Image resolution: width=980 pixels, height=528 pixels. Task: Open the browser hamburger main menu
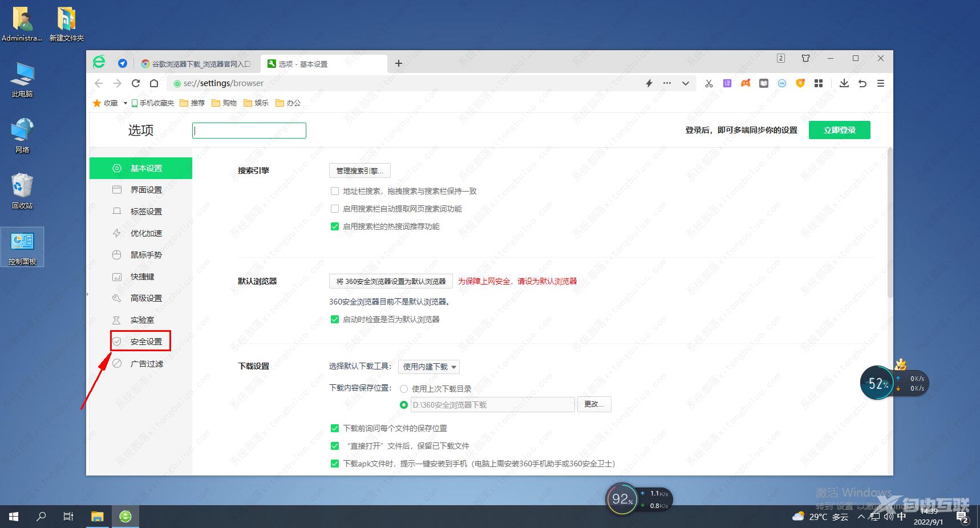click(x=881, y=83)
